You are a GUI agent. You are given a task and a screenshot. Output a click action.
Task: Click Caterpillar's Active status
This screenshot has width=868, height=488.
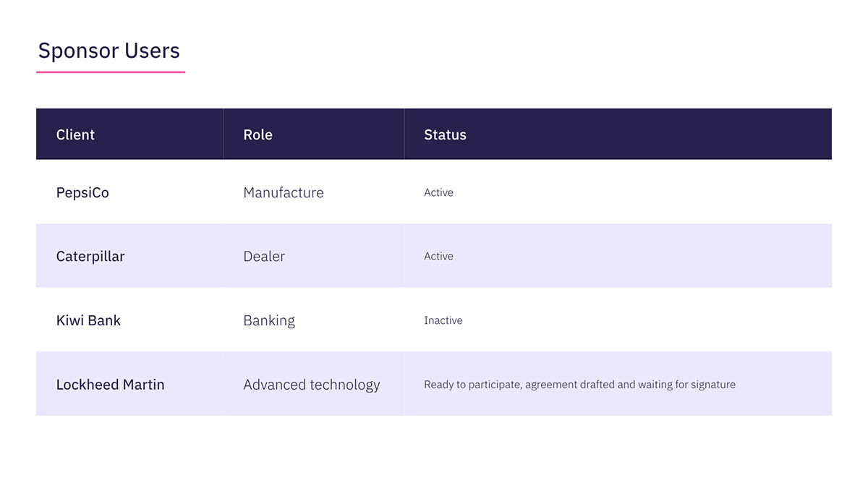point(438,256)
